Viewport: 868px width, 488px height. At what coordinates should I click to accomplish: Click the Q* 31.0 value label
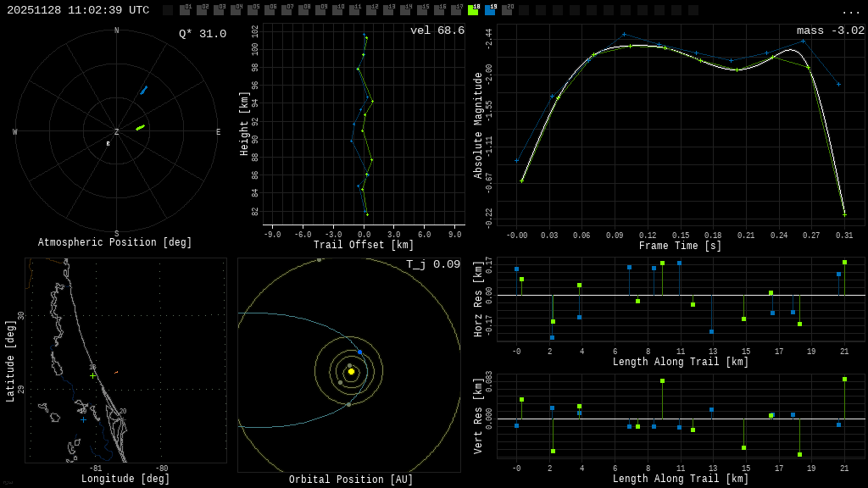point(202,34)
